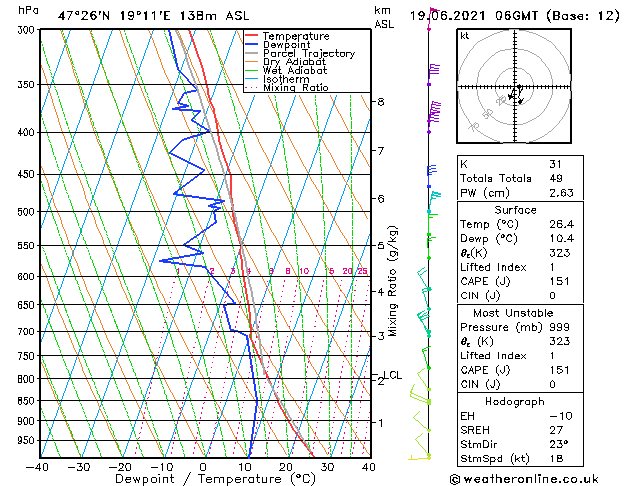Click the vertical 'Mixing Ratio (g/kg)' axis title

pos(393,281)
